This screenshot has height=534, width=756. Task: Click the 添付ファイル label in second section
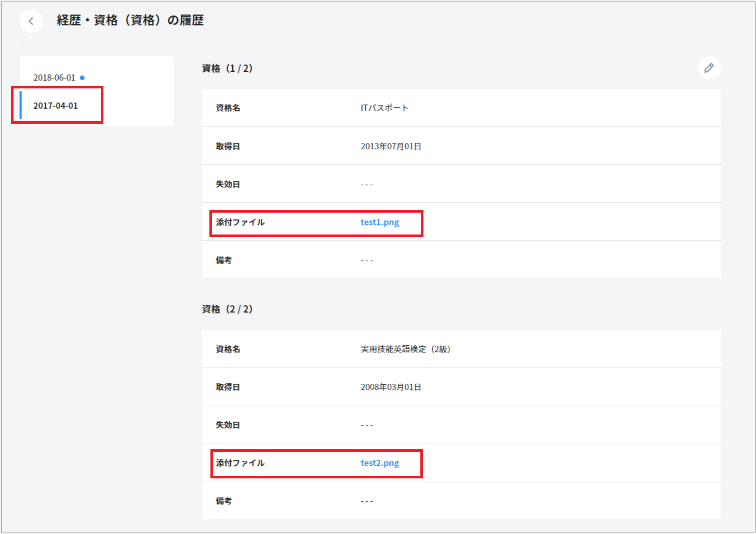tap(240, 463)
